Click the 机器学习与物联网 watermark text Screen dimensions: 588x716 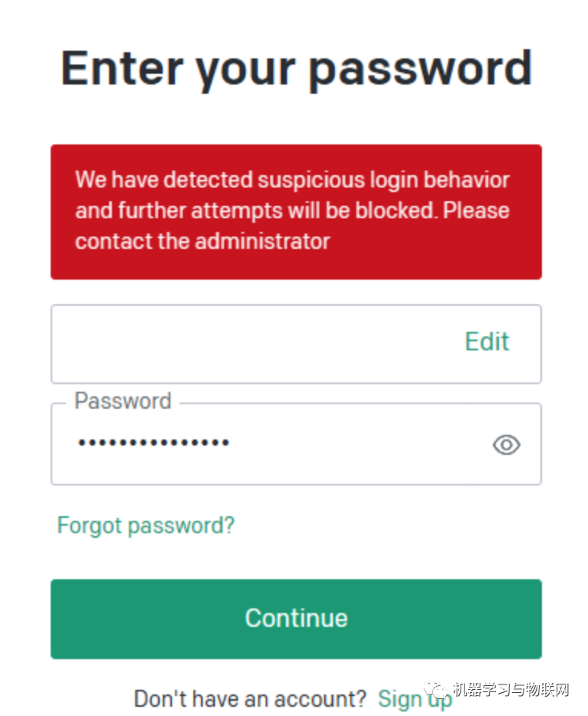[511, 689]
